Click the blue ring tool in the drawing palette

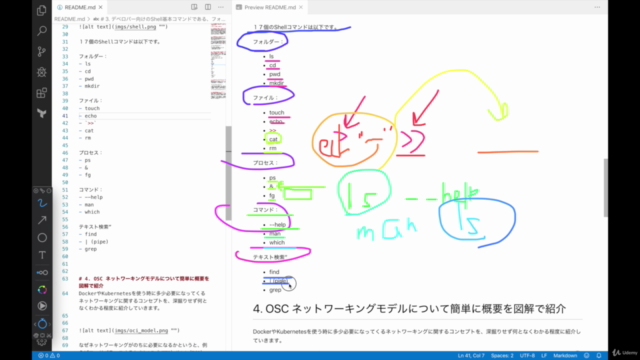click(42, 324)
